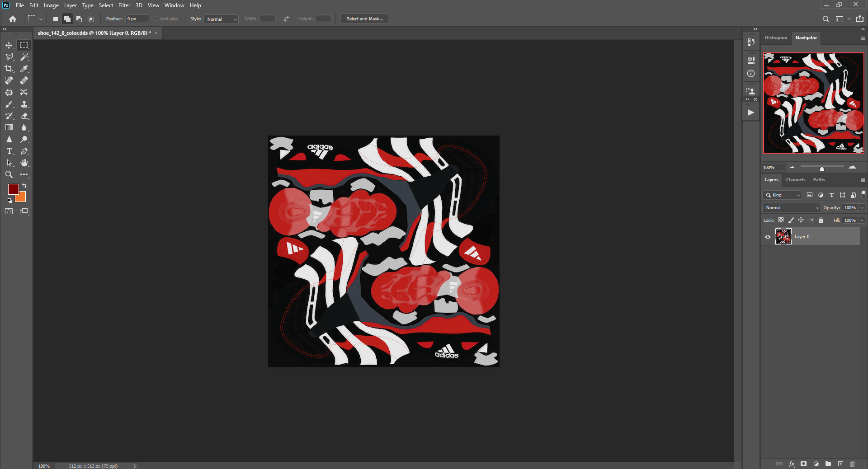The height and width of the screenshot is (469, 868).
Task: Select the Polygonal Lasso tool
Action: 9,57
